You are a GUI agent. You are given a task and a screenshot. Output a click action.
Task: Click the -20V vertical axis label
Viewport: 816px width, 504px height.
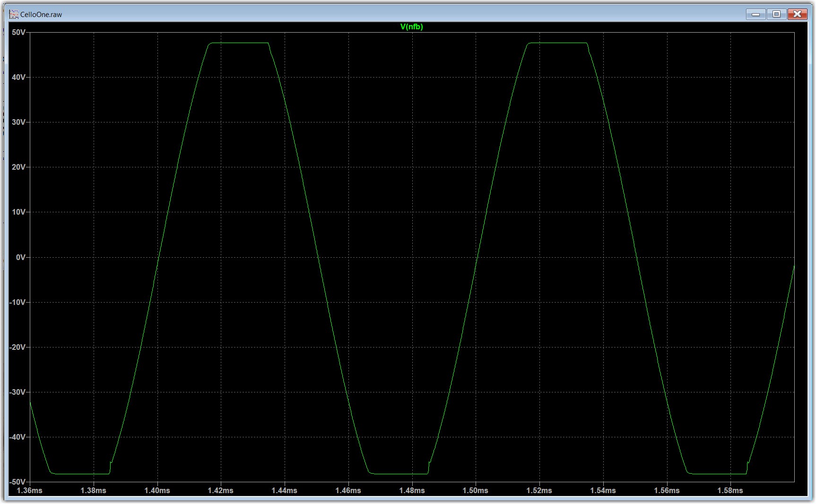(x=17, y=347)
